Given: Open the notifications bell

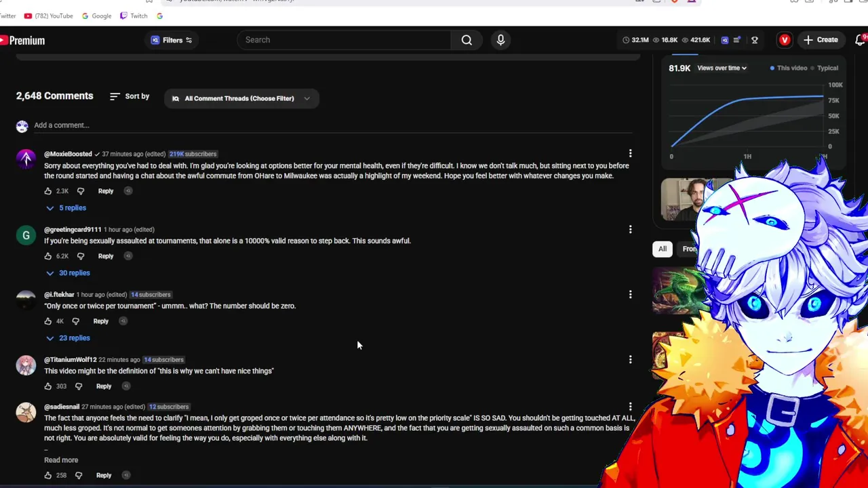Looking at the screenshot, I should click(x=861, y=40).
